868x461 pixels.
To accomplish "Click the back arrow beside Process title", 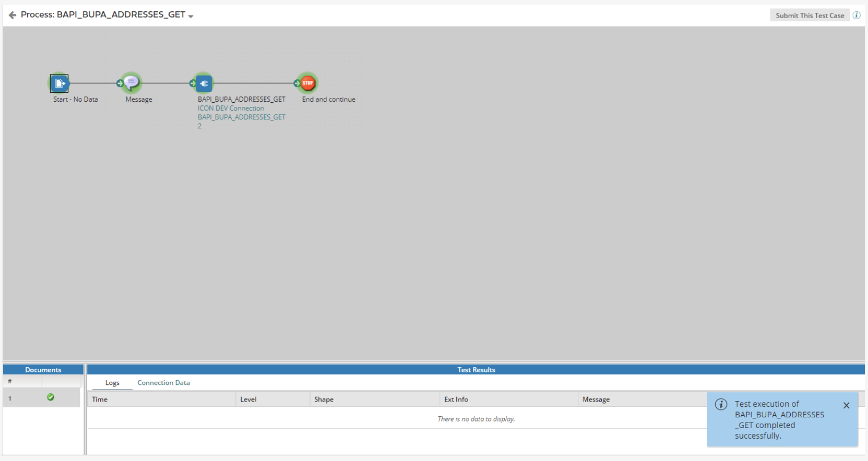I will 12,15.
